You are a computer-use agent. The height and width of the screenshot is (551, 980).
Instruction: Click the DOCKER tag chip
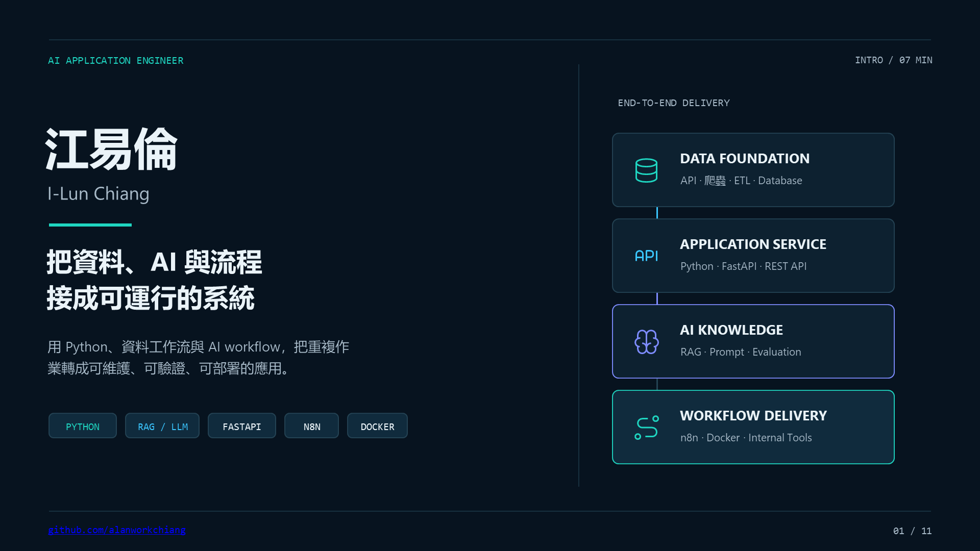tap(377, 426)
